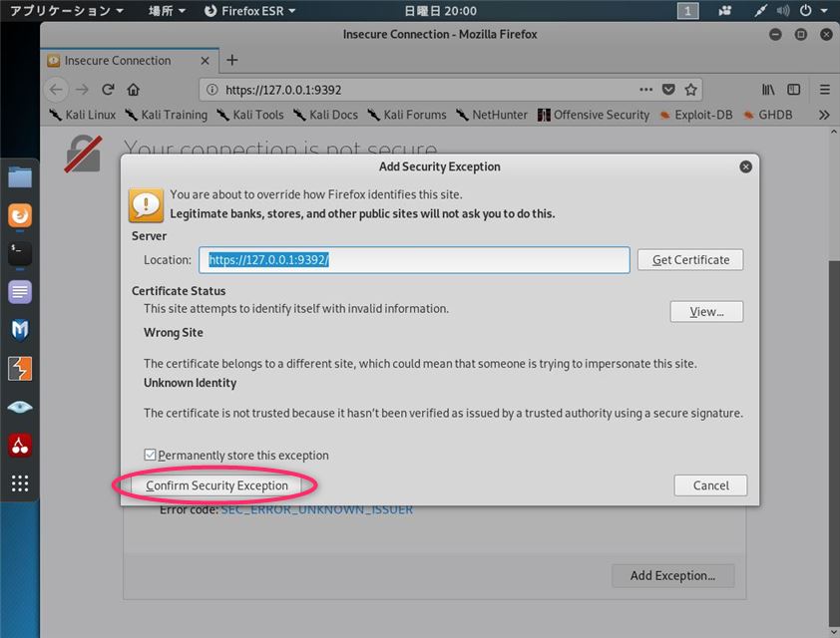
Task: Go forward to next page
Action: [x=82, y=90]
